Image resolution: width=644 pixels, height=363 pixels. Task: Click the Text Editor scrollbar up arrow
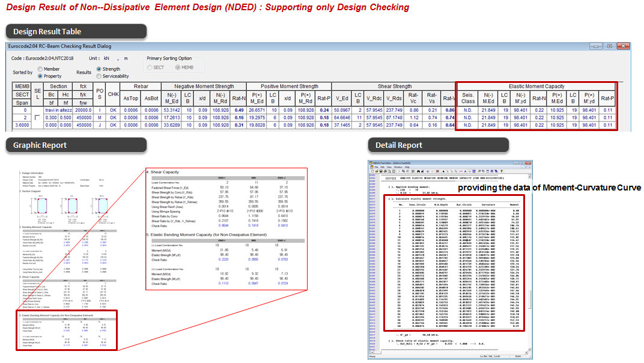tap(528, 177)
